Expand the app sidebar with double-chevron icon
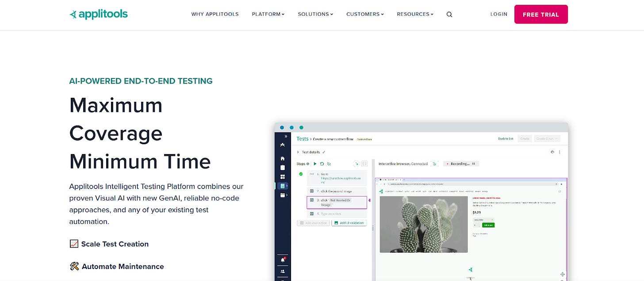This screenshot has width=644, height=281. 286,136
